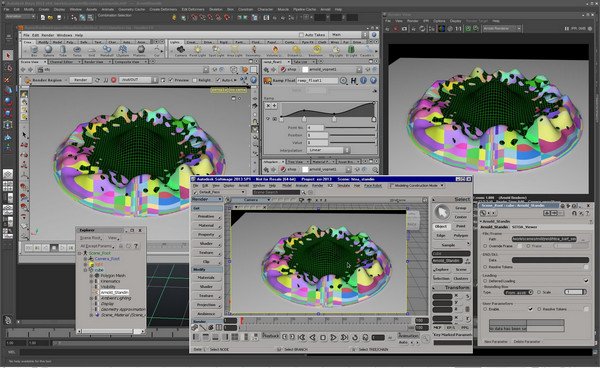
Task: Click the Box shelf tool in Houdini
Action: [34, 50]
